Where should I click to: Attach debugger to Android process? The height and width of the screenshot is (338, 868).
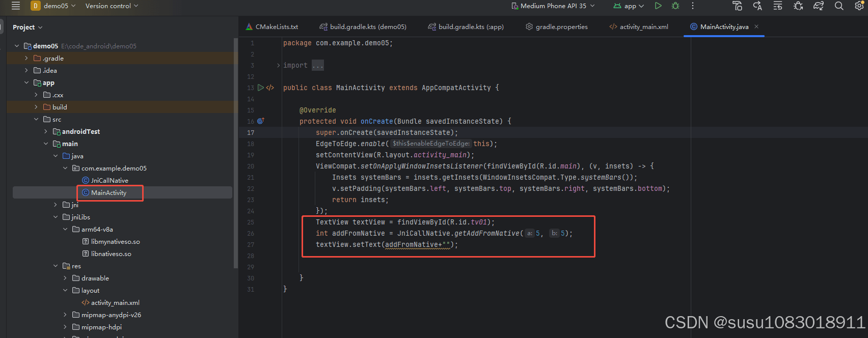point(798,6)
